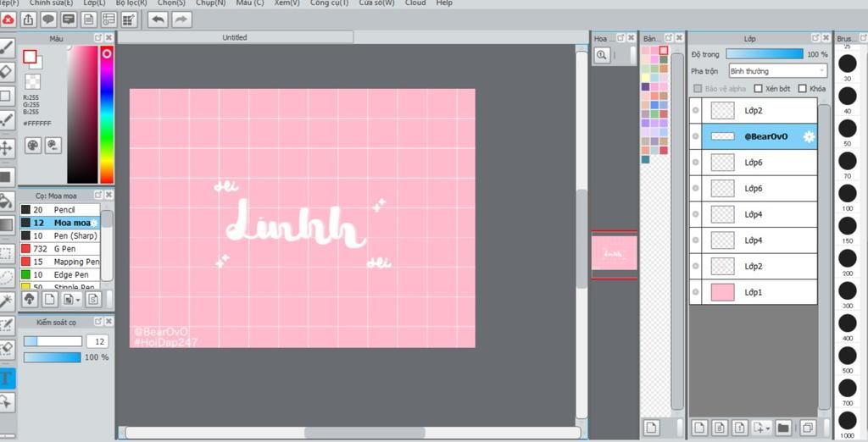868x442 pixels.
Task: Toggle the Xén bớt clipping checkbox
Action: 759,89
